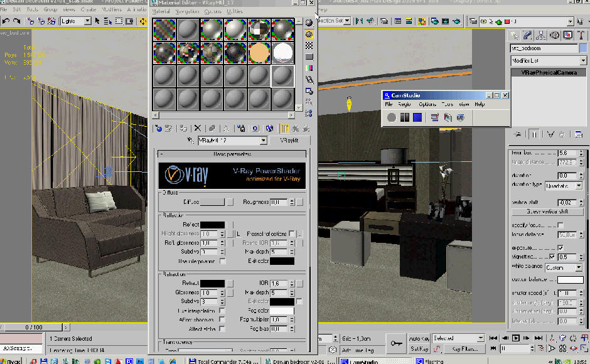Open named Selection Set dropdown arrow
This screenshot has width=590, height=364.
coord(347,21)
